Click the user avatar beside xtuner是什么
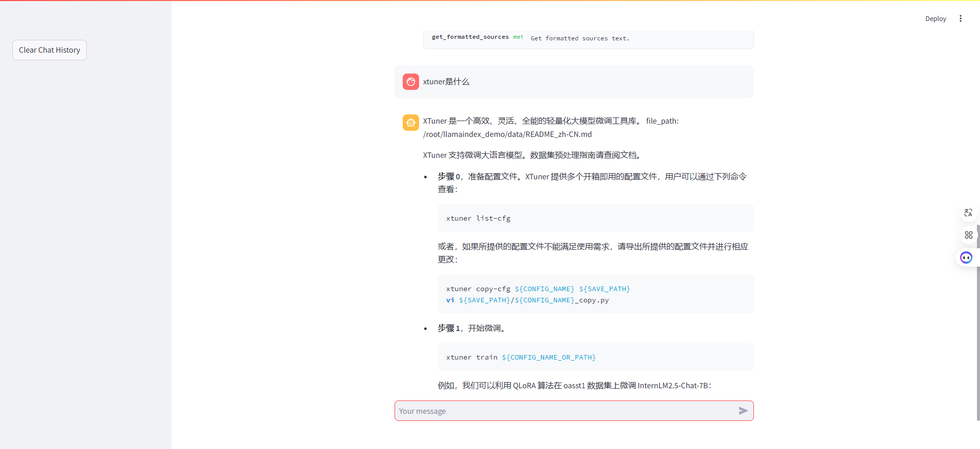The width and height of the screenshot is (980, 449). pyautogui.click(x=411, y=82)
